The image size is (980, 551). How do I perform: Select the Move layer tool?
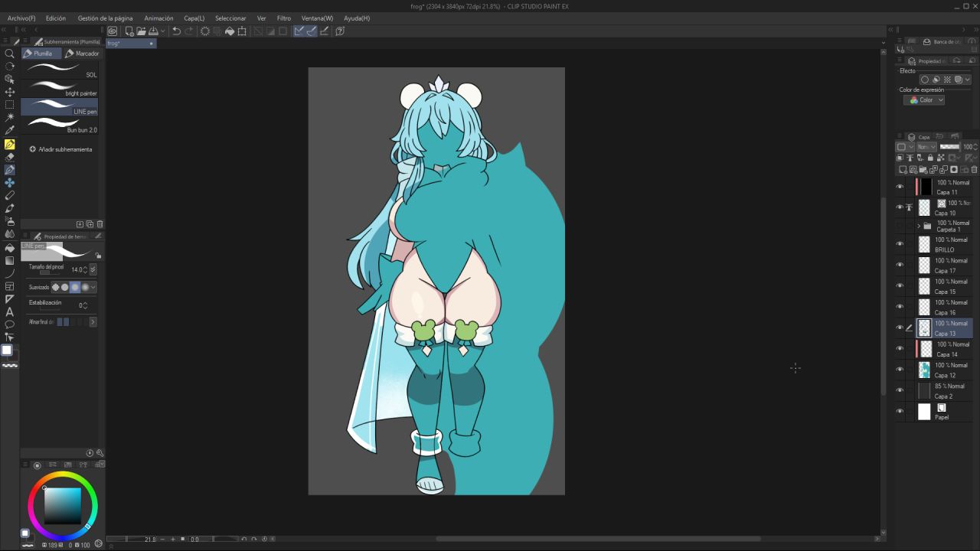[x=10, y=92]
